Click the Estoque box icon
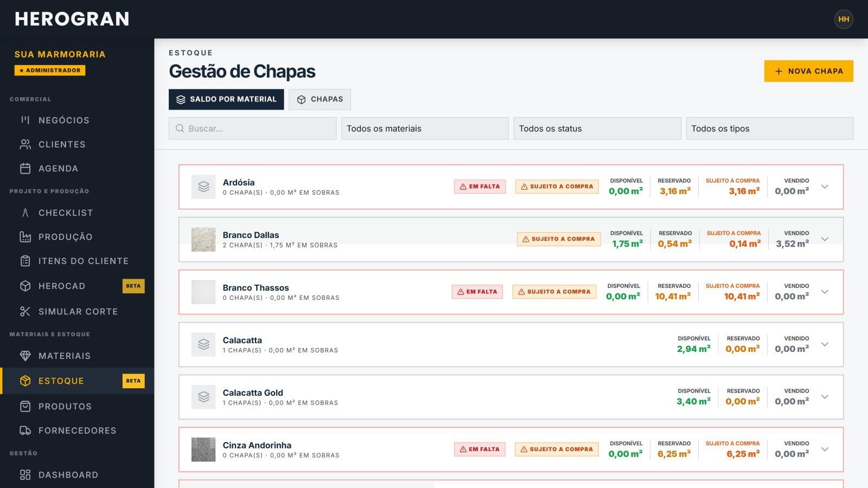 (x=25, y=381)
